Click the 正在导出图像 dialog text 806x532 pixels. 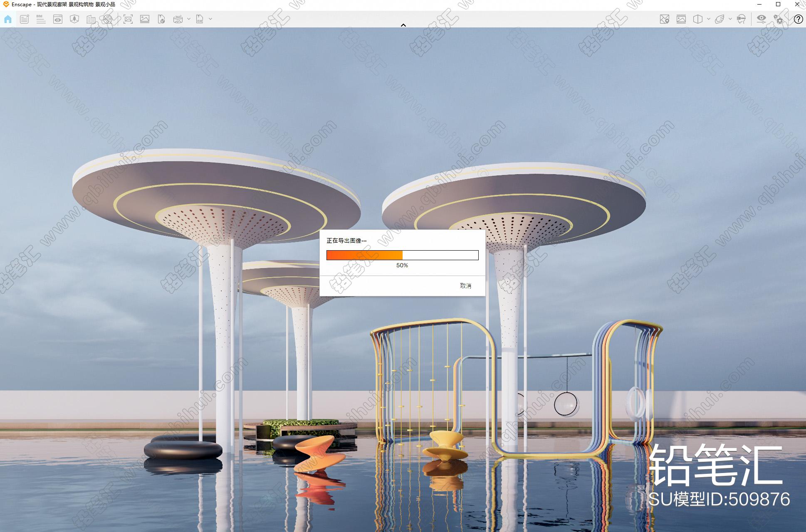point(346,241)
